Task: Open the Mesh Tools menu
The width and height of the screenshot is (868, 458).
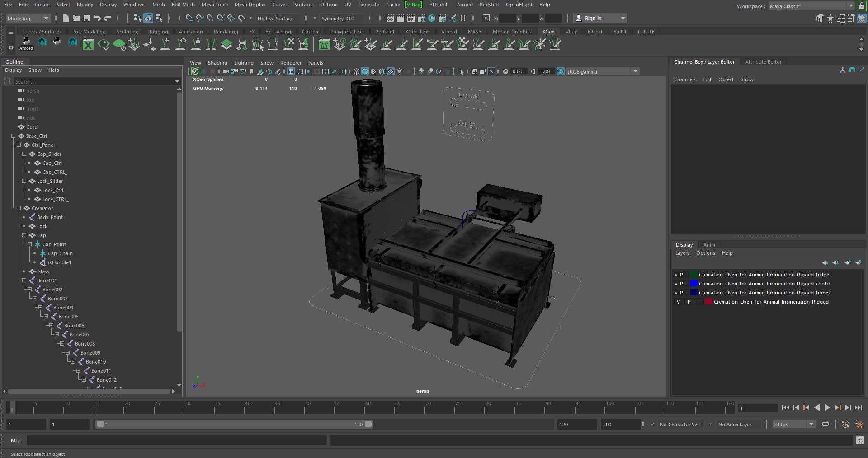Action: 214,5
